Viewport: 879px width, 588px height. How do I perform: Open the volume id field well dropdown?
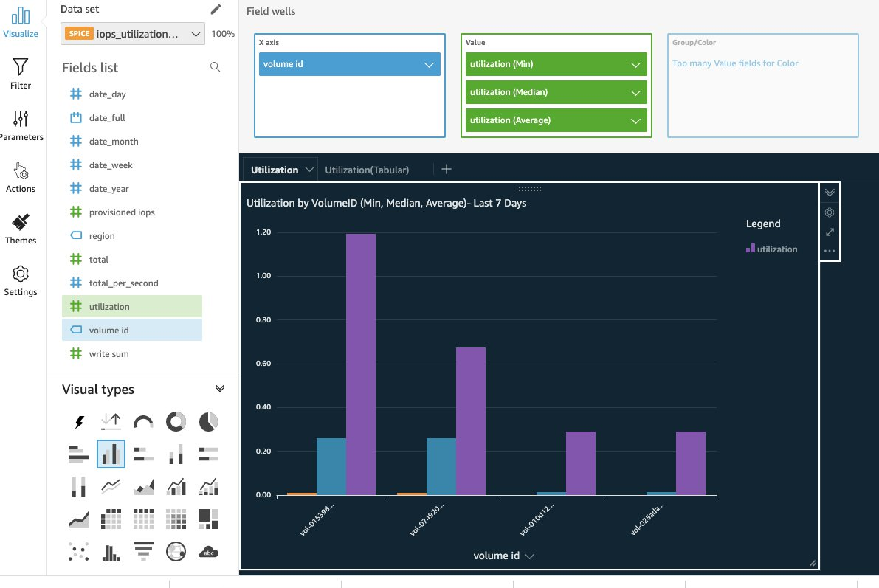pos(430,64)
